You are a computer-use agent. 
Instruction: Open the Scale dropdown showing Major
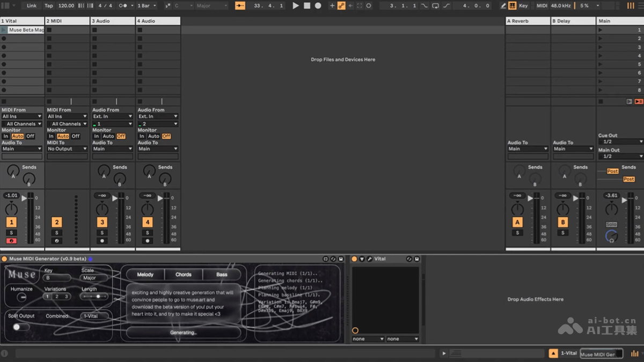coord(94,278)
